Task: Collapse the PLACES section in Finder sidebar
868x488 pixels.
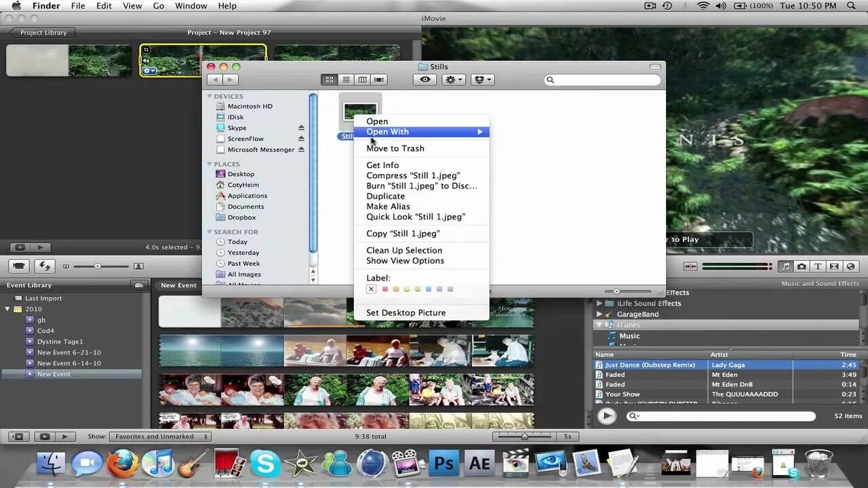Action: [210, 164]
